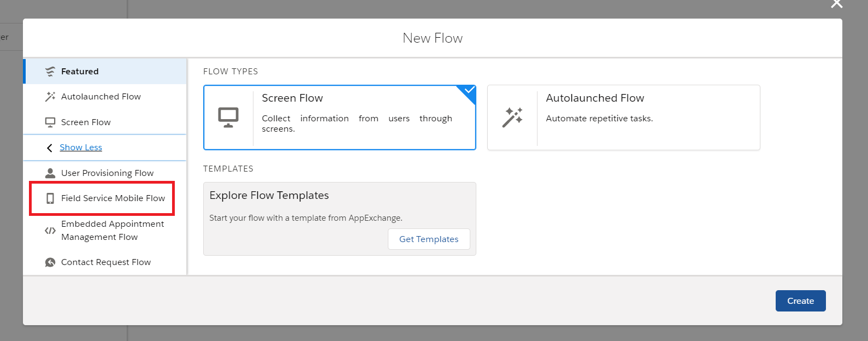868x341 pixels.
Task: Click the New Flow dialog title
Action: 433,38
